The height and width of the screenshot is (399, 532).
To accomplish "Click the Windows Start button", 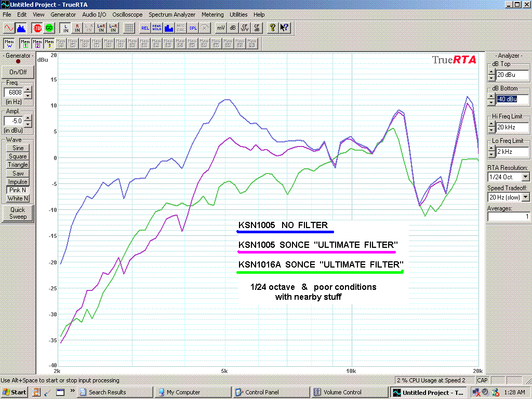I will [14, 392].
